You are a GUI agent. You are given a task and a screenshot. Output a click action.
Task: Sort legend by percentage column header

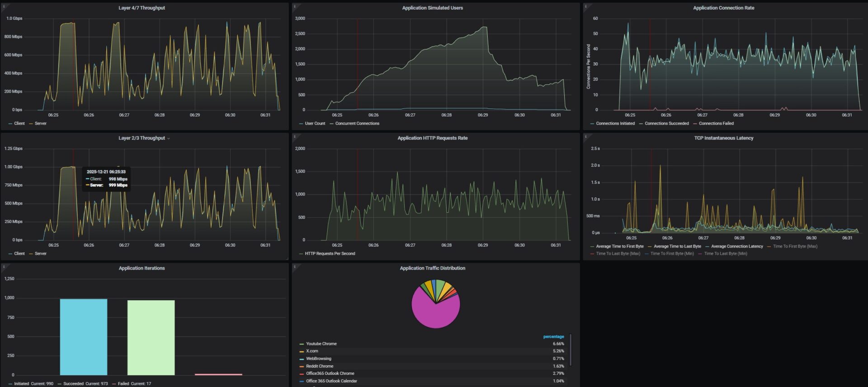(553, 336)
